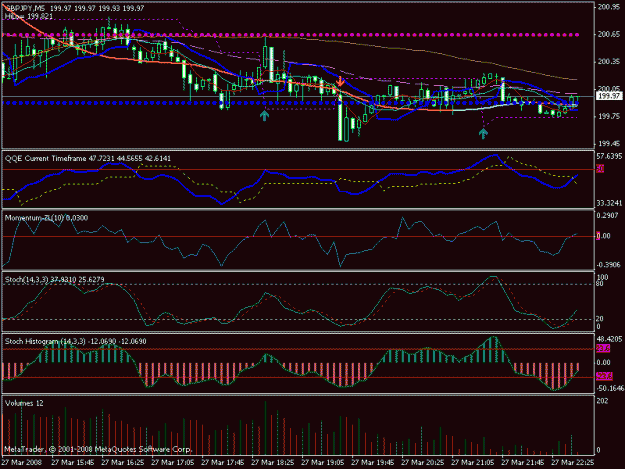Click the 27 Mar 17:45 time label
The height and width of the screenshot is (469, 625).
pos(222,462)
